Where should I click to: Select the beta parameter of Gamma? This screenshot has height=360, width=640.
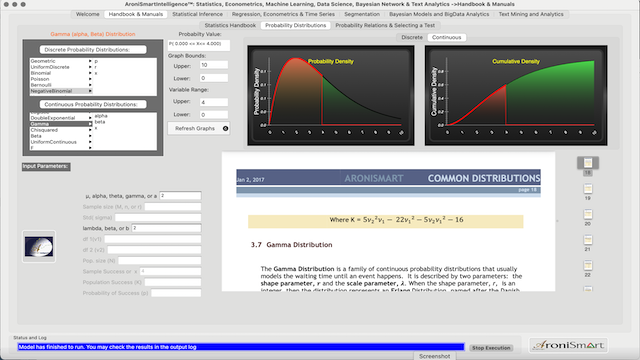(x=100, y=122)
